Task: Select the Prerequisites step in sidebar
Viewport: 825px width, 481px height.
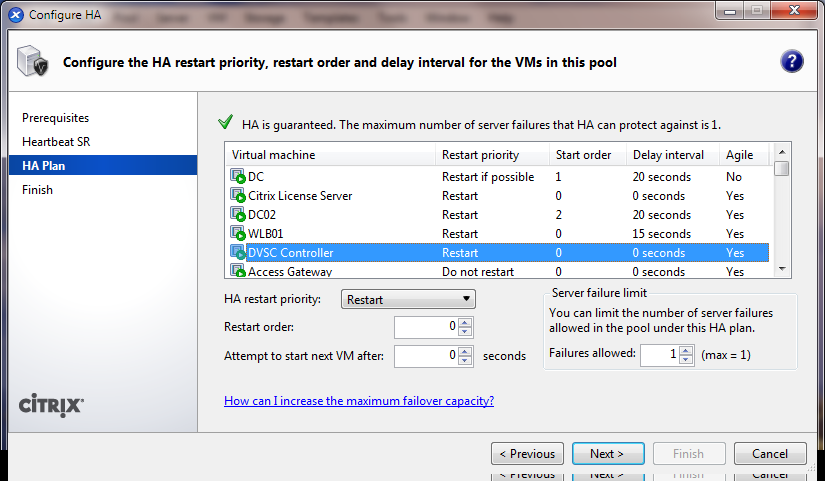Action: pyautogui.click(x=55, y=118)
